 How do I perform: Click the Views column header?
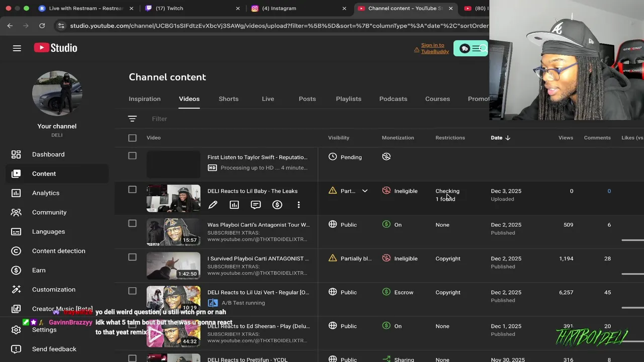pyautogui.click(x=566, y=138)
